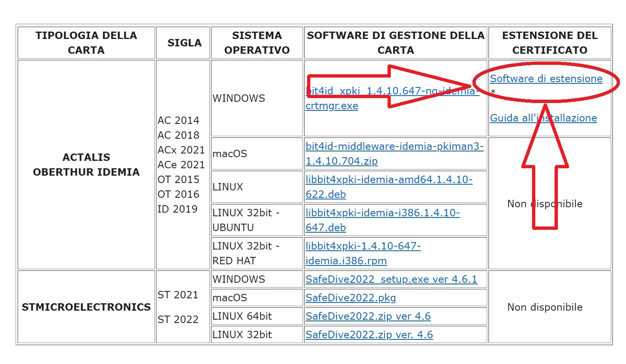Click the TIPOLOGIA DELLA CARTA column header

click(86, 43)
